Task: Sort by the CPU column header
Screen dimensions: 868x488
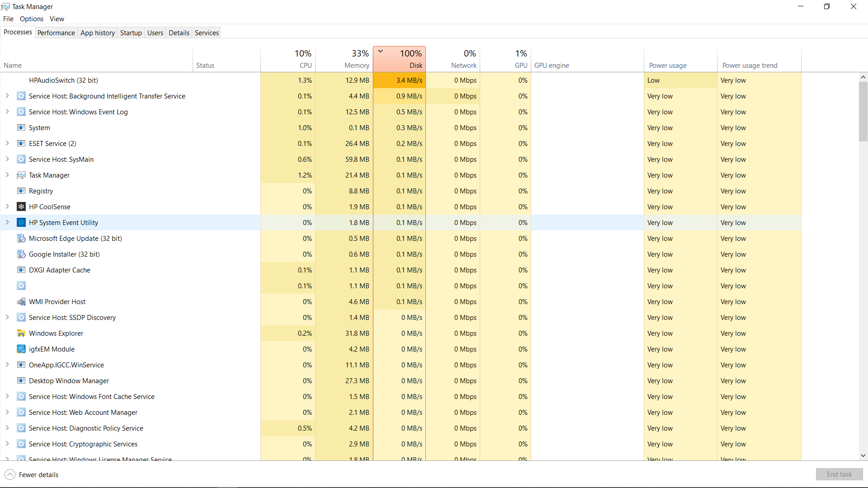Action: click(x=288, y=59)
